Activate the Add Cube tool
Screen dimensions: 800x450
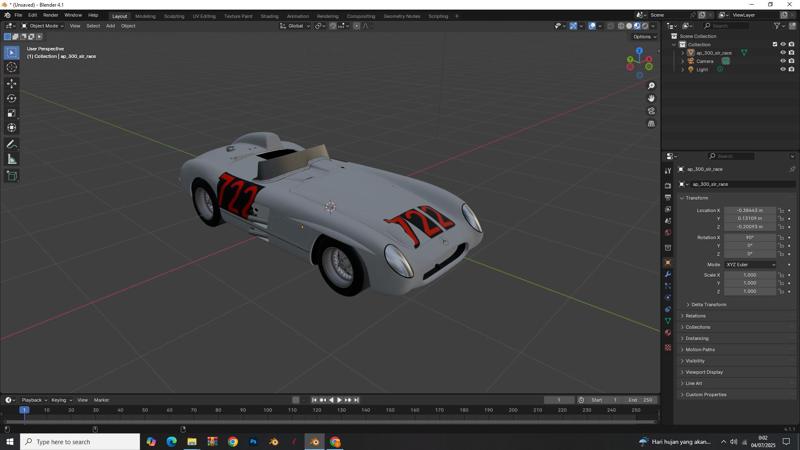[11, 176]
